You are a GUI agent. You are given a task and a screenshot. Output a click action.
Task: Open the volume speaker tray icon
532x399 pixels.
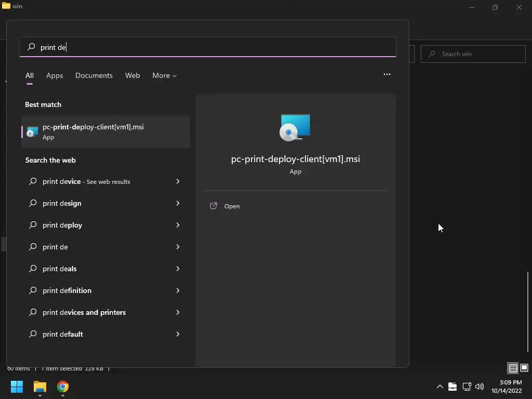[480, 387]
